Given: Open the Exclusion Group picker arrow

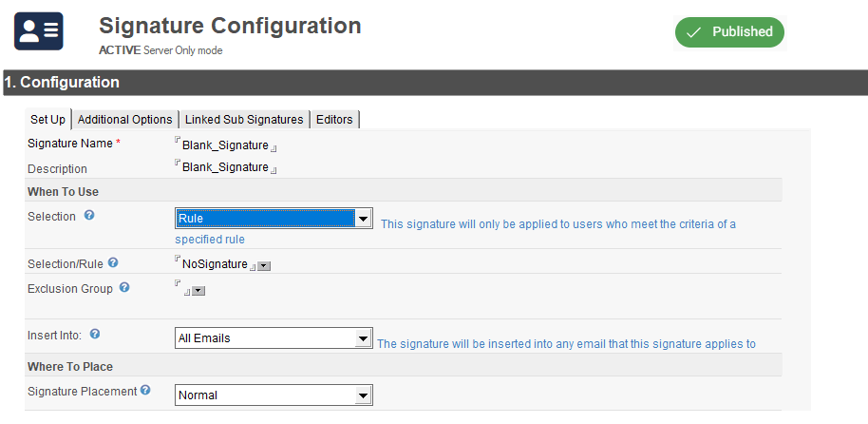Looking at the screenshot, I should pos(198,291).
